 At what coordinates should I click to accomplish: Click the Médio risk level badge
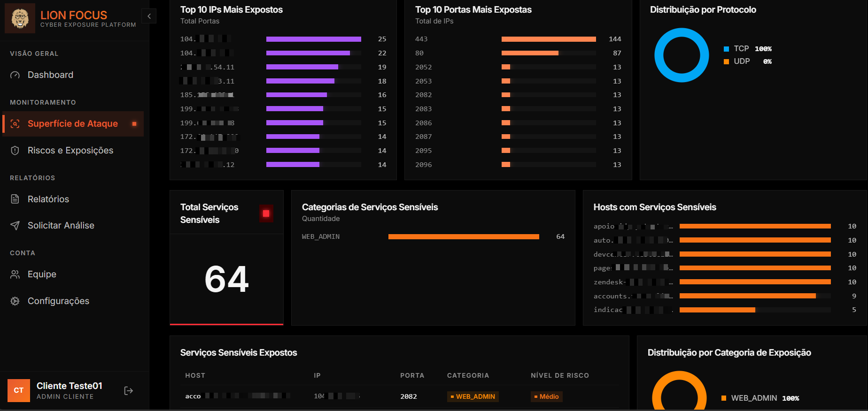tap(547, 396)
